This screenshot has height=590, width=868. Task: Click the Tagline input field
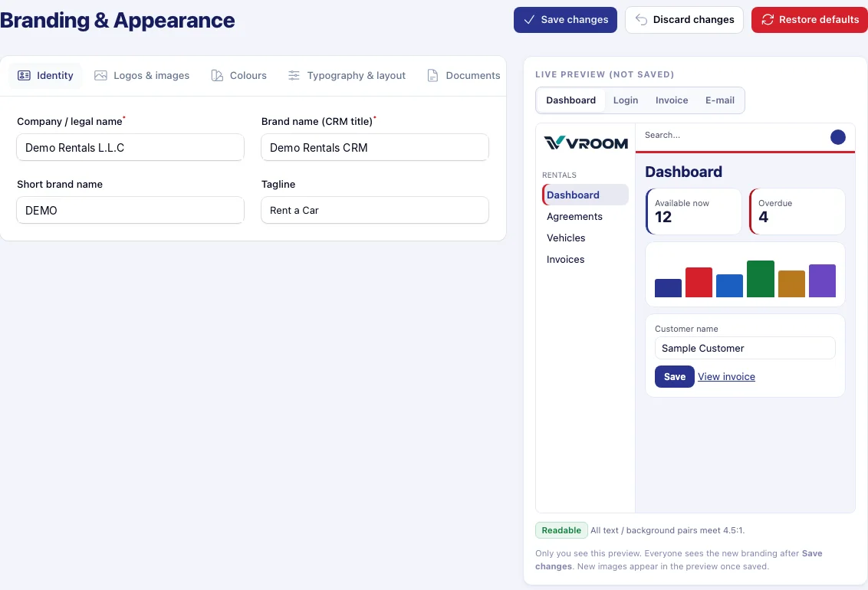[x=375, y=210]
